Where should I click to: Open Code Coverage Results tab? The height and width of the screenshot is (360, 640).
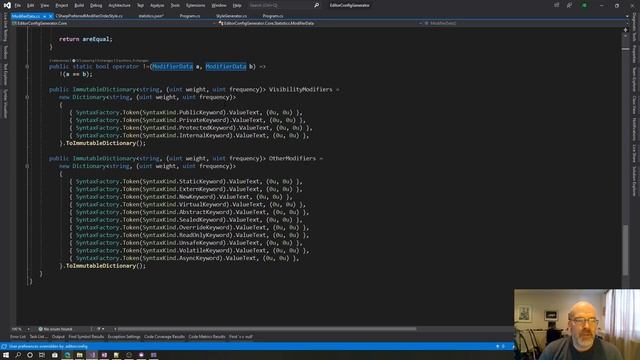coord(164,337)
